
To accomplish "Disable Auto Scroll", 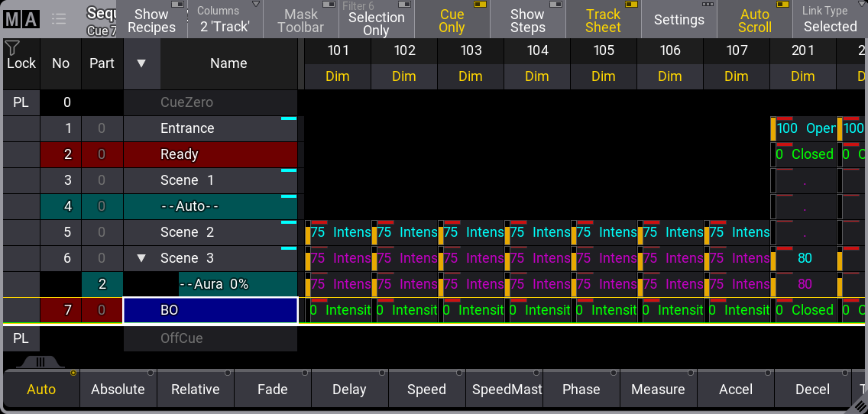I will point(754,20).
